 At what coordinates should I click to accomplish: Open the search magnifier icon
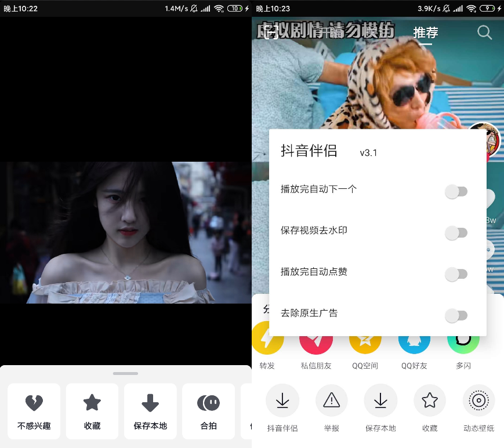click(x=485, y=32)
